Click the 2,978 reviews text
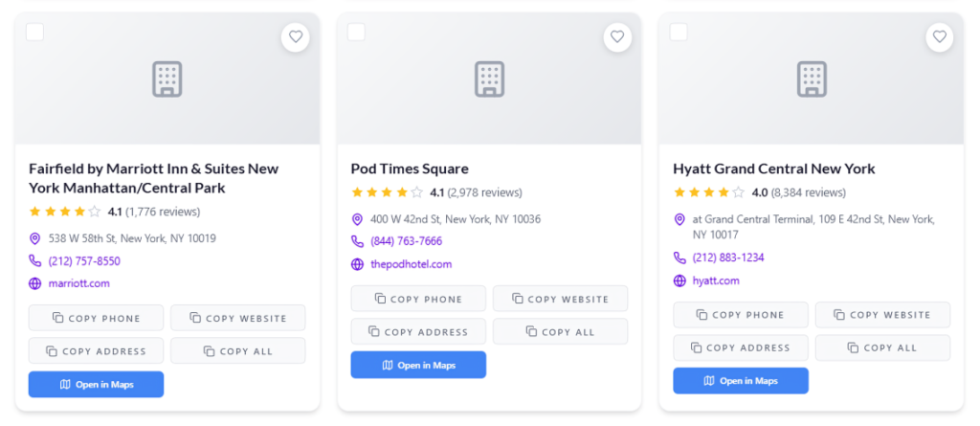This screenshot has width=980, height=426. tap(484, 192)
